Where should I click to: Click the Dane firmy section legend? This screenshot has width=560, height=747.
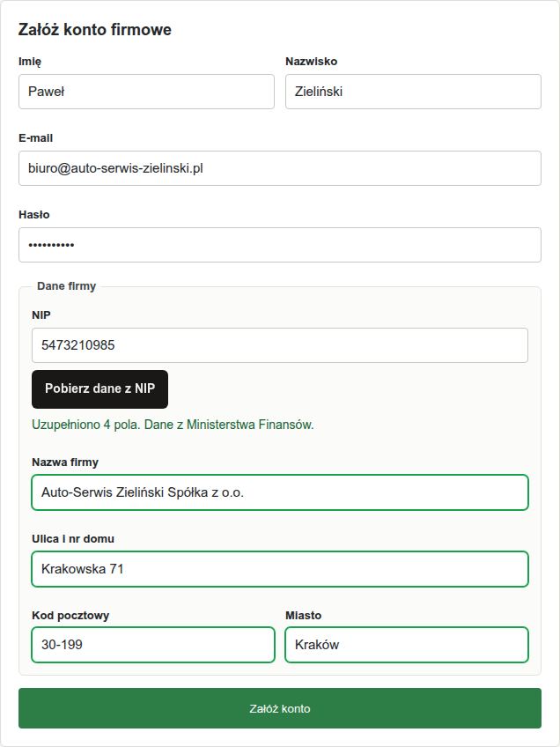pos(67,285)
